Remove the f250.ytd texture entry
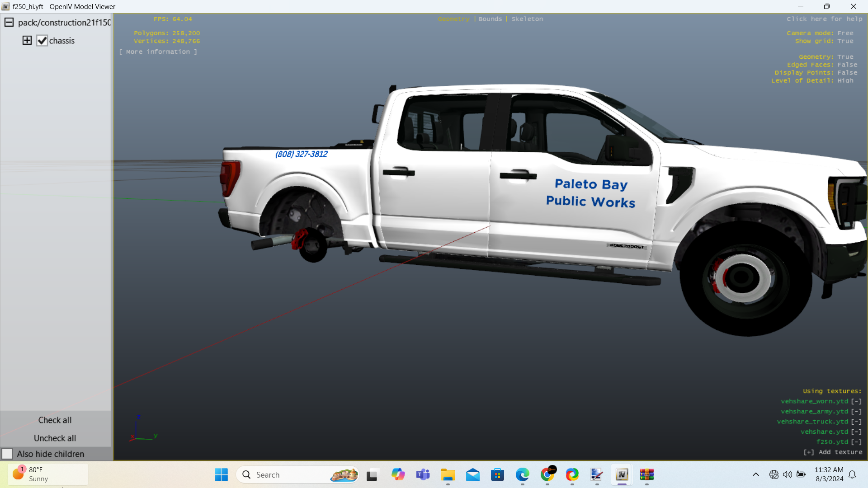The image size is (868, 488). point(856,442)
